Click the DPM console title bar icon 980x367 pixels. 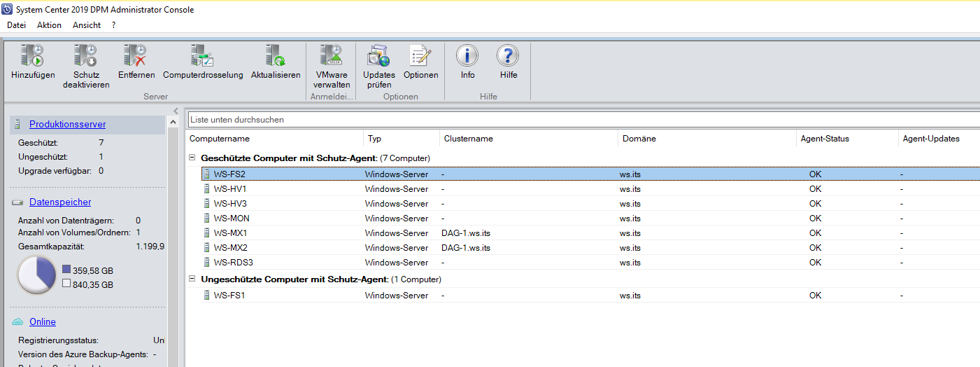(7, 10)
